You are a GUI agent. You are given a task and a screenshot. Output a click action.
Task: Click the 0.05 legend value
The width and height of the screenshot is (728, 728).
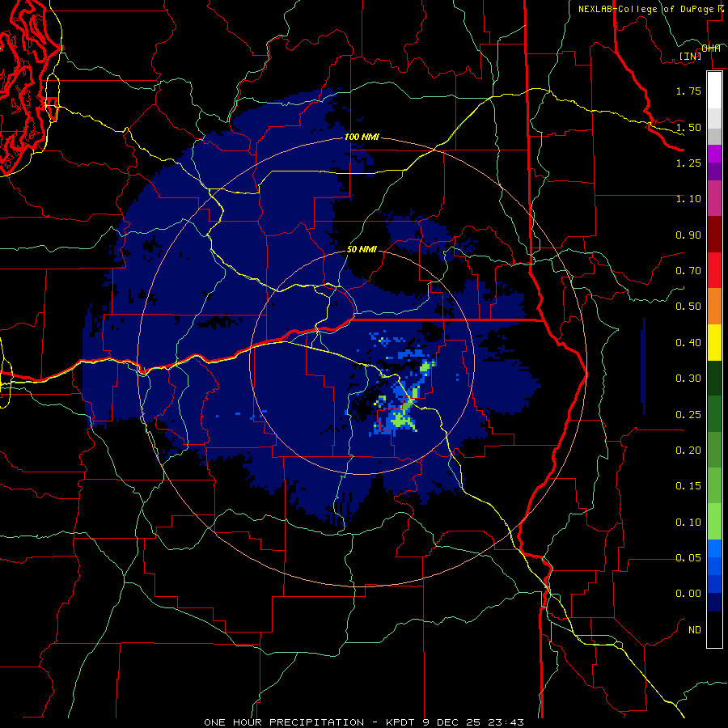tap(688, 558)
